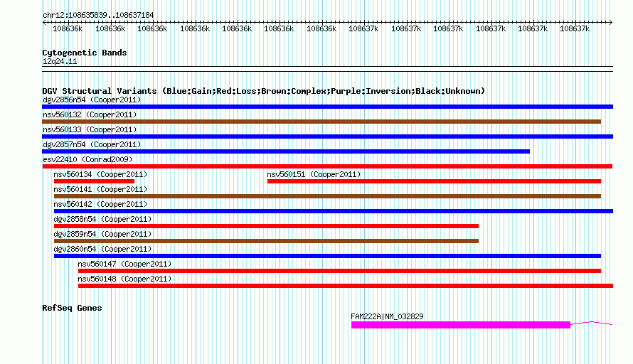Image resolution: width=633 pixels, height=364 pixels.
Task: Select the red nsv560147 loss bar
Action: tap(339, 271)
